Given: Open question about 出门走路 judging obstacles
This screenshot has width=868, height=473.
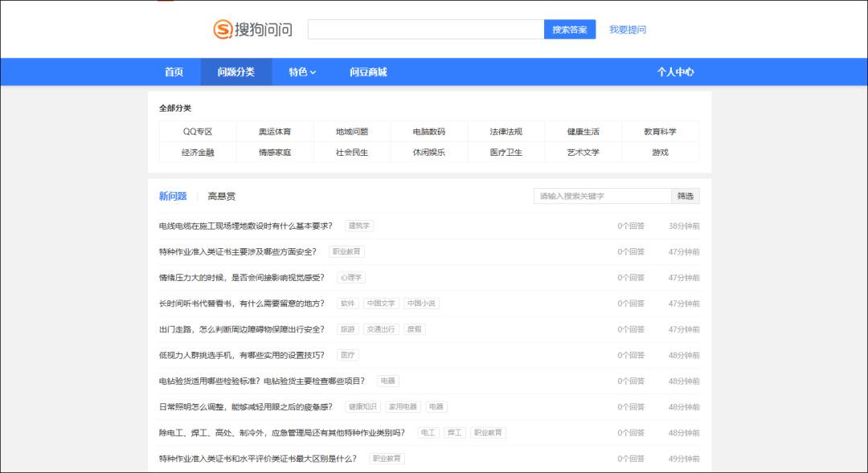Looking at the screenshot, I should (x=241, y=329).
